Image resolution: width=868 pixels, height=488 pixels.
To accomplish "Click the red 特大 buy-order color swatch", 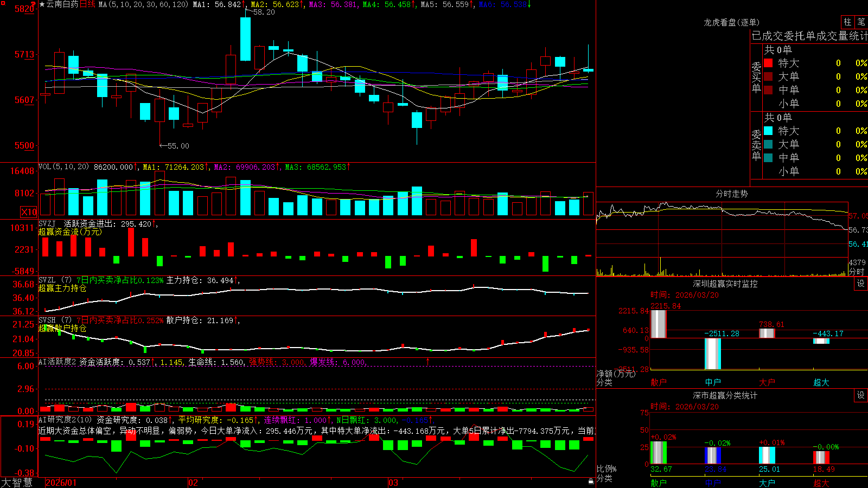I will (x=768, y=63).
